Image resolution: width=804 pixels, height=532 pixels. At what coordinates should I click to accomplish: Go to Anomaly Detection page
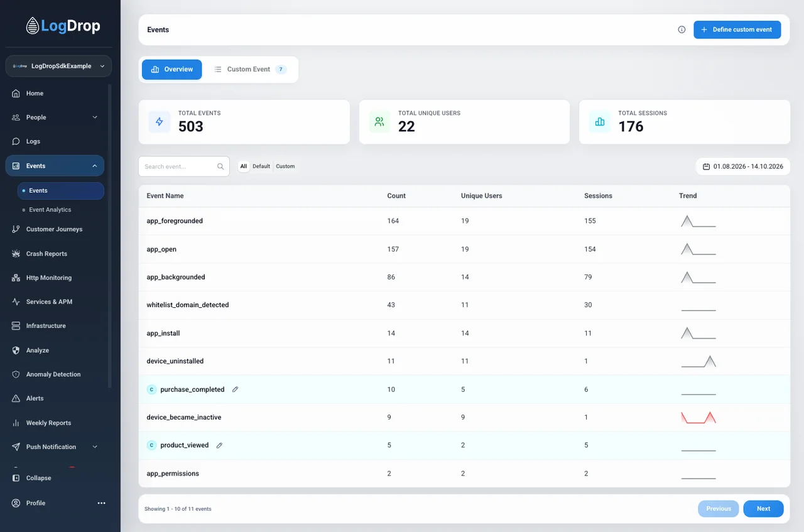[x=53, y=374]
